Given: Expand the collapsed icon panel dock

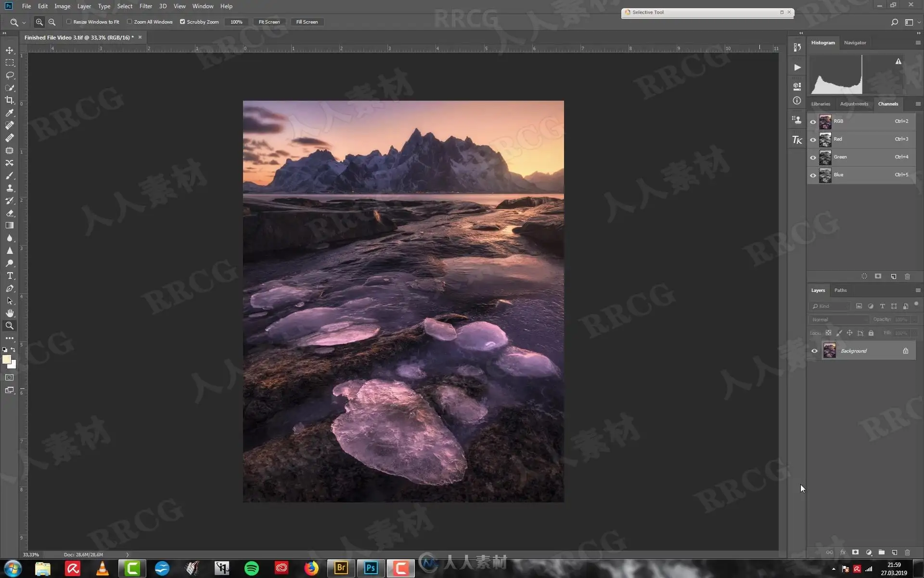Looking at the screenshot, I should click(801, 33).
